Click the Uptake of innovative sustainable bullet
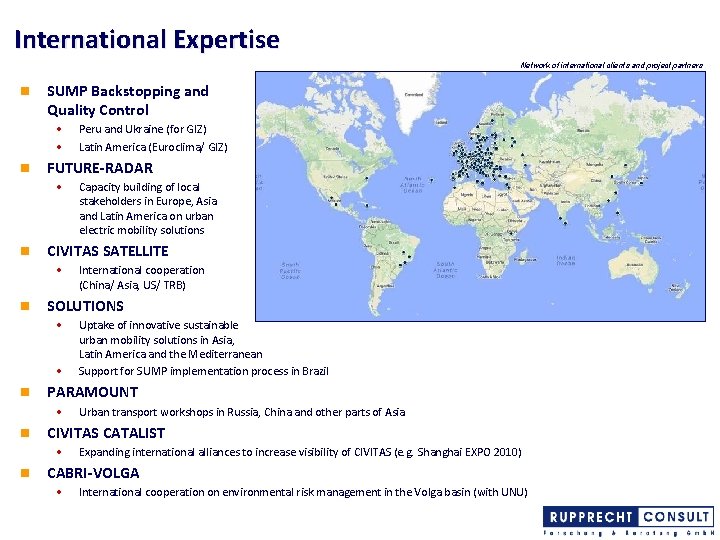720x540 pixels. [x=170, y=340]
